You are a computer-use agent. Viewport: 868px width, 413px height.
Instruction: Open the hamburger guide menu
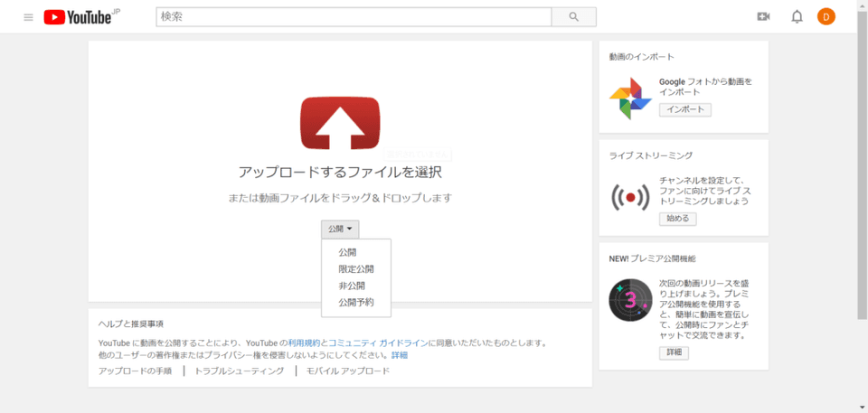28,17
